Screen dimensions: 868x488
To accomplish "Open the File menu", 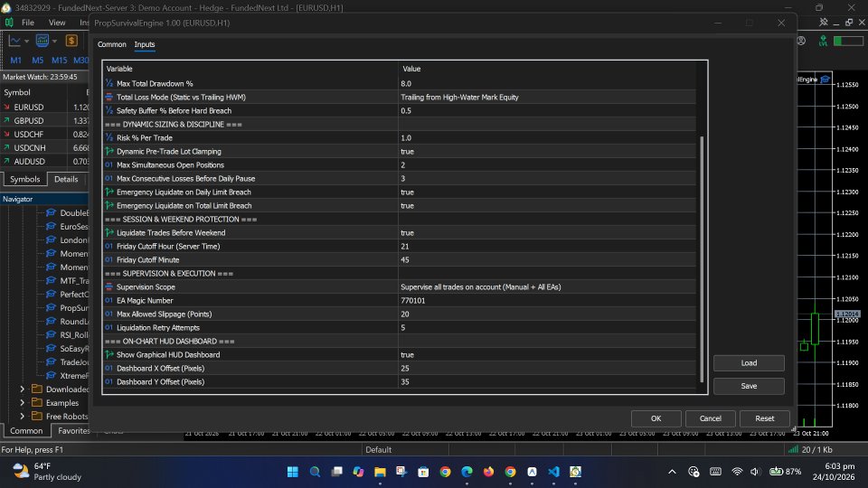I will [x=28, y=23].
